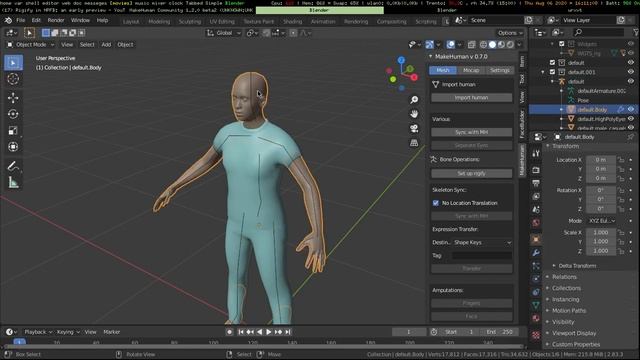This screenshot has height=360, width=640.
Task: Open the Global orientation dropdown
Action: [x=224, y=33]
